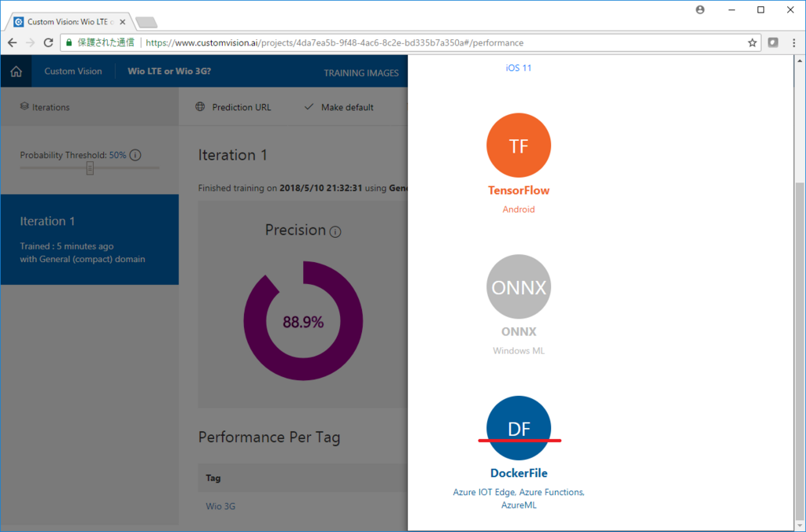Bookmark this page with the star icon
Viewport: 806px width, 532px height.
coord(752,42)
